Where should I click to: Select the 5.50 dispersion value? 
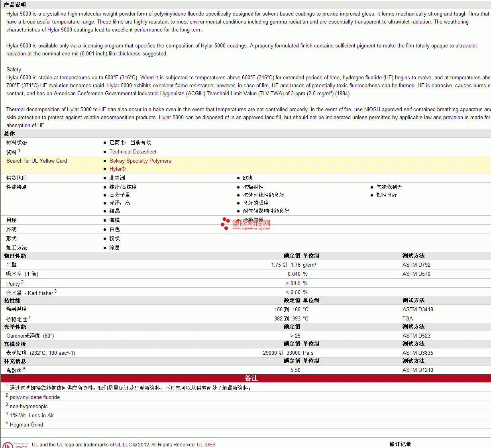pos(295,370)
